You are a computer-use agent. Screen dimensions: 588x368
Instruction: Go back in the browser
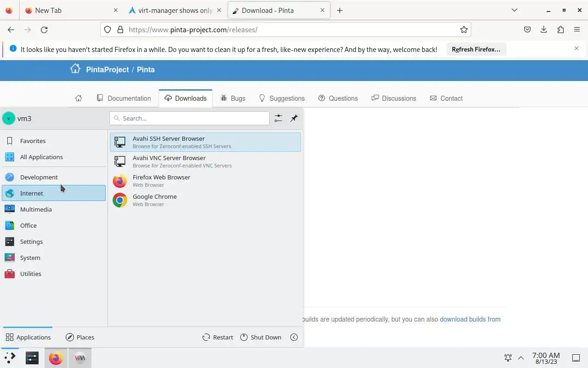coord(11,29)
